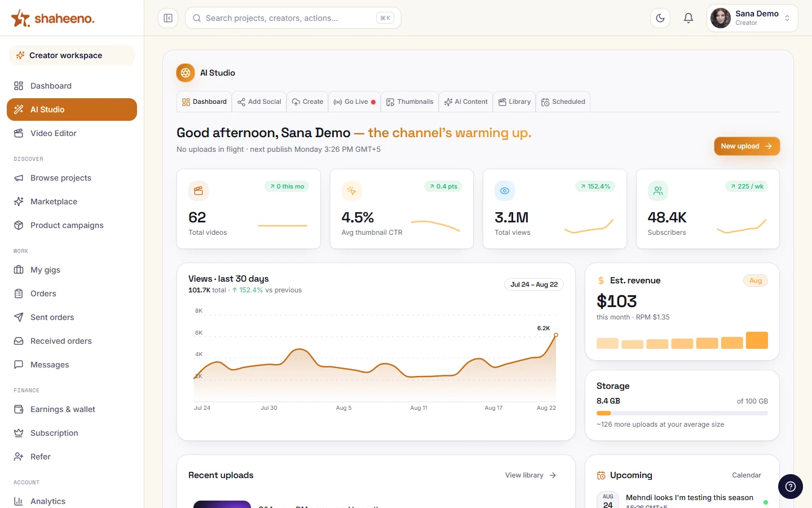Viewport: 812px width, 508px height.
Task: Switch to the Dashboard tab
Action: pyautogui.click(x=204, y=102)
